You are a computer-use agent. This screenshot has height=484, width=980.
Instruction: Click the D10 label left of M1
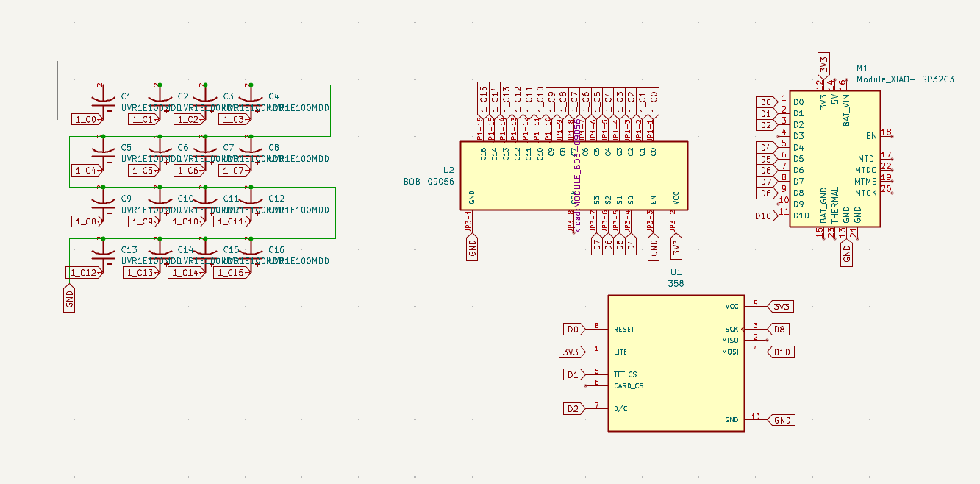pos(763,216)
